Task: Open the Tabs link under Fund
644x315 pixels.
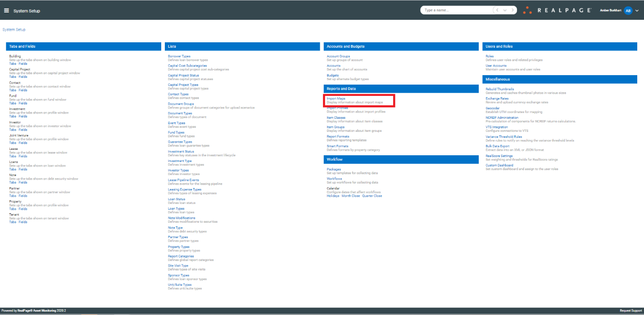Action: (x=13, y=103)
